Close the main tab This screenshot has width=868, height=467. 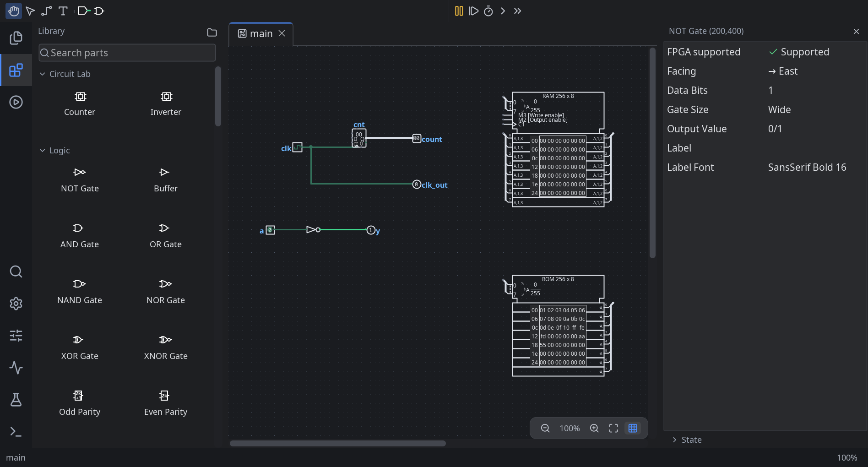tap(282, 33)
